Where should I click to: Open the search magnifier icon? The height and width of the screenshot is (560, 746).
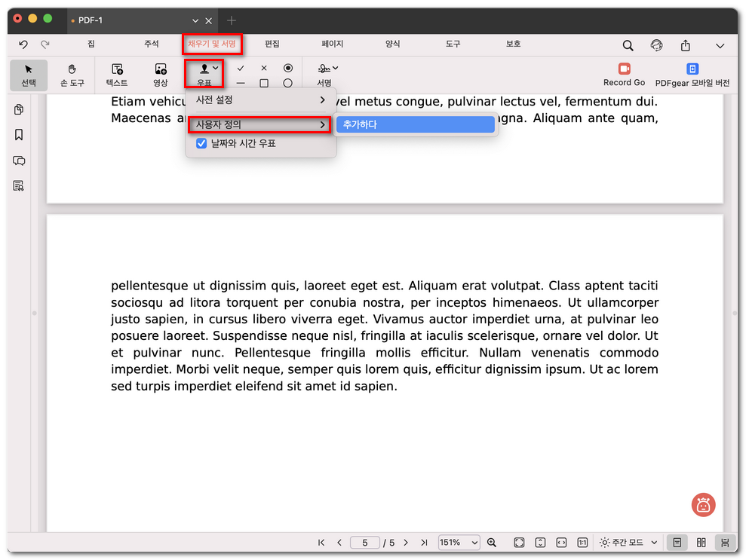628,45
